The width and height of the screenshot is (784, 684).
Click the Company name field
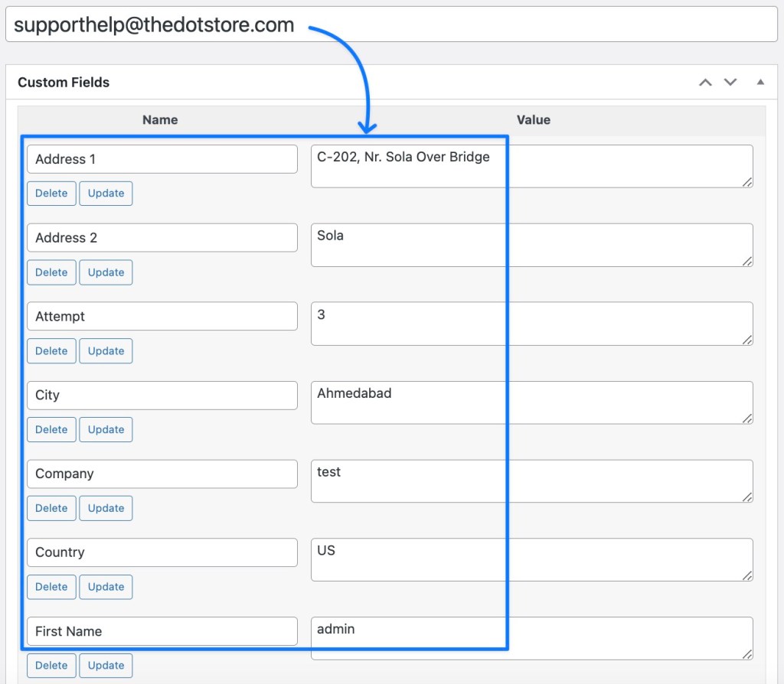tap(162, 474)
